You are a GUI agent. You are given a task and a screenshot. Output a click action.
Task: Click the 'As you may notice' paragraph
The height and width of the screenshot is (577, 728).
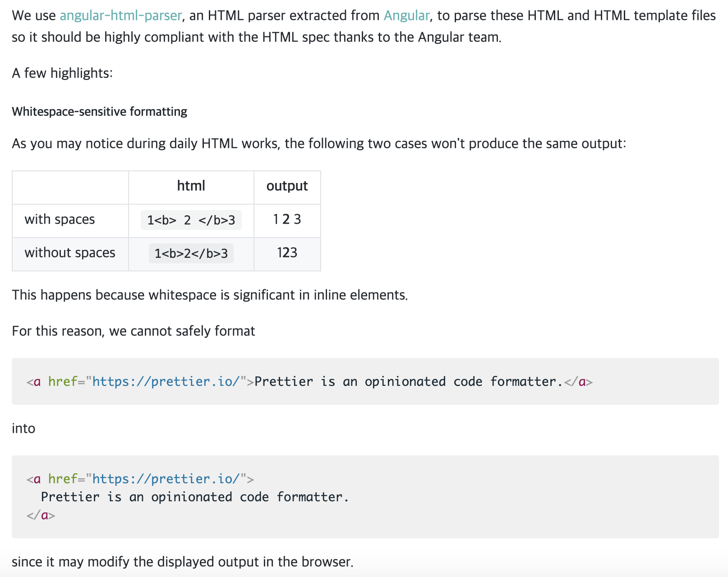tap(318, 144)
